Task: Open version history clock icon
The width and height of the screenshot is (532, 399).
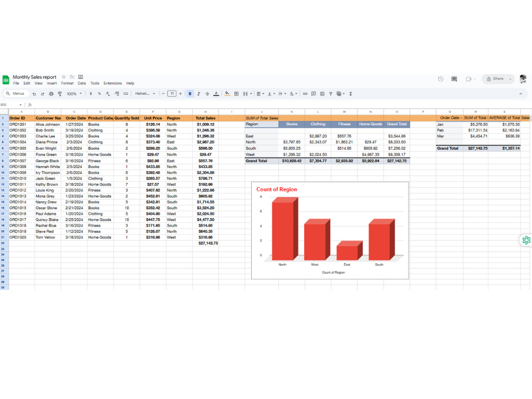Action: click(x=440, y=79)
